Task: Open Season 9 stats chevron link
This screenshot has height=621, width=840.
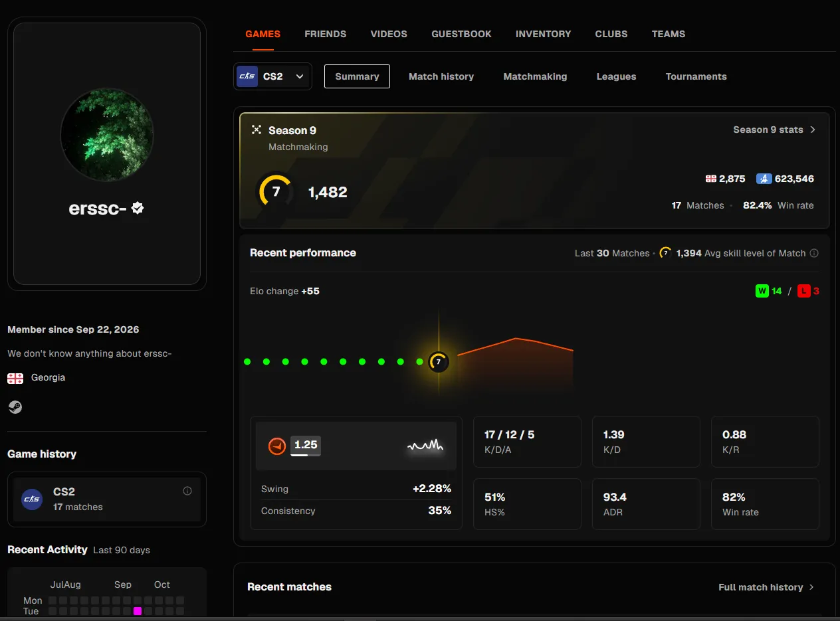Action: [774, 130]
